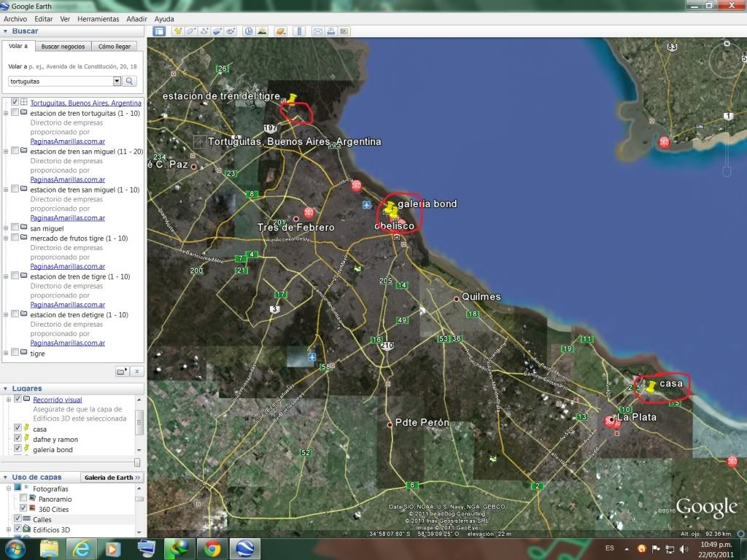Uncheck the 360 Cities layer
Image resolution: width=747 pixels, height=560 pixels.
pyautogui.click(x=23, y=508)
